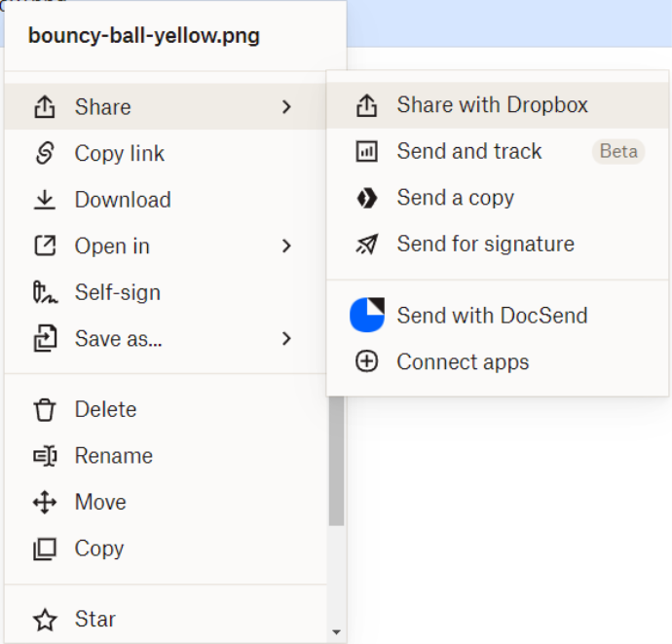
Task: Click the Save as document icon
Action: [45, 338]
